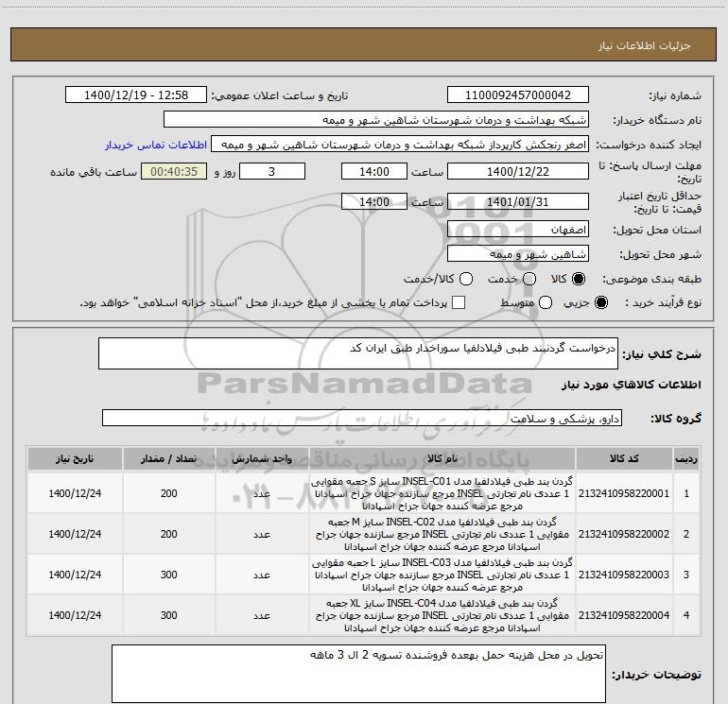Click the delivery province field اصفهان
Viewport: 728px width, 704px height.
518,230
